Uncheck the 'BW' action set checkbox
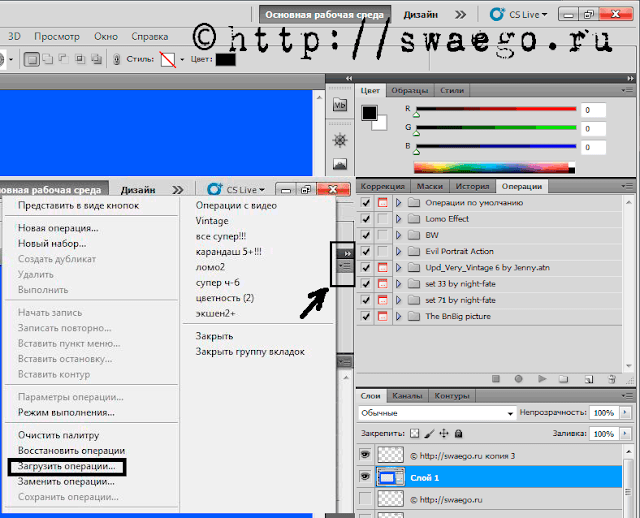Image resolution: width=640 pixels, height=518 pixels. pos(366,235)
